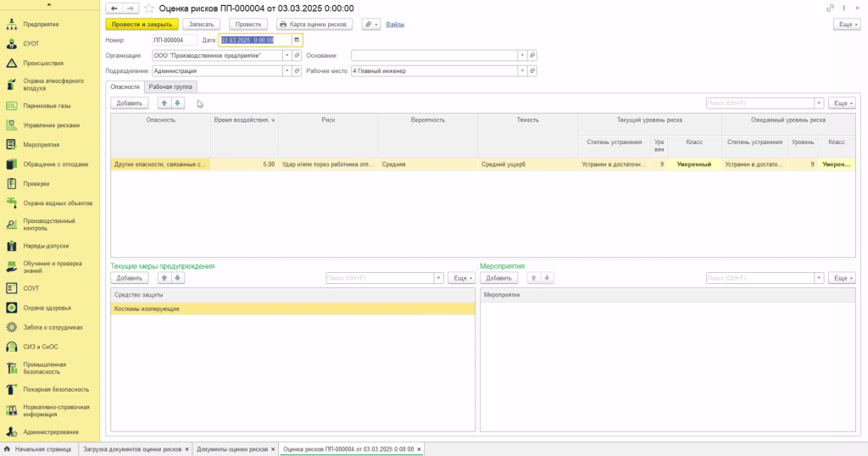
Task: Switch to the Опасности tab
Action: click(125, 87)
